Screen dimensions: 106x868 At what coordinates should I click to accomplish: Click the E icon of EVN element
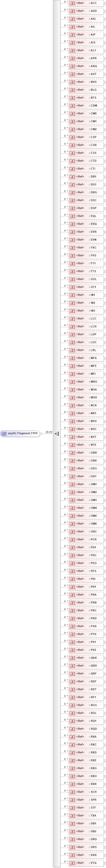click(72, 240)
